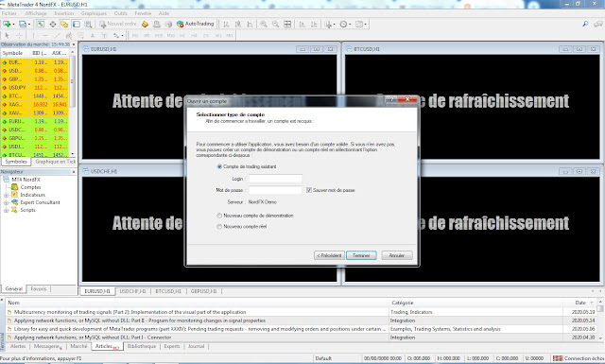Switch to the Bibliothèque terminal tab
The image size is (605, 364).
click(x=142, y=346)
